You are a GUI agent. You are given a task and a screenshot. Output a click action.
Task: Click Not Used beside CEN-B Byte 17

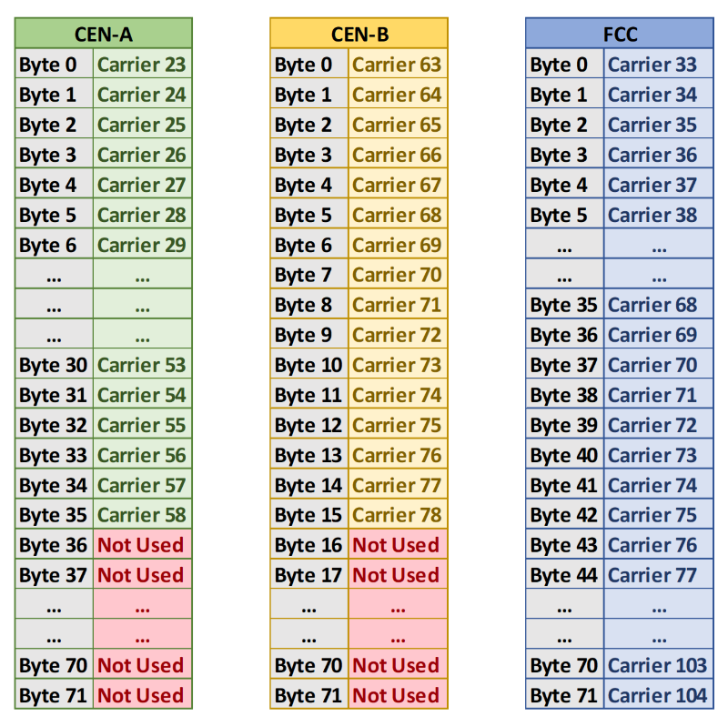397,575
